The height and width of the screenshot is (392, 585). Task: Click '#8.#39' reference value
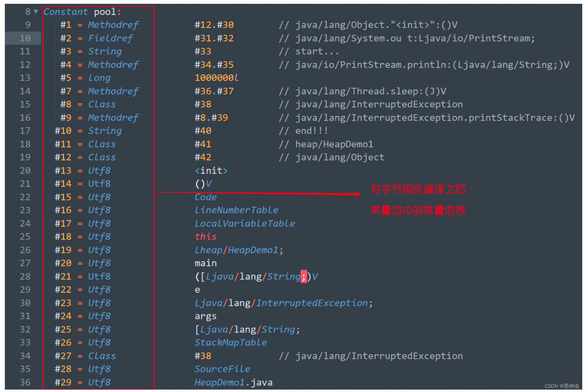pos(211,118)
